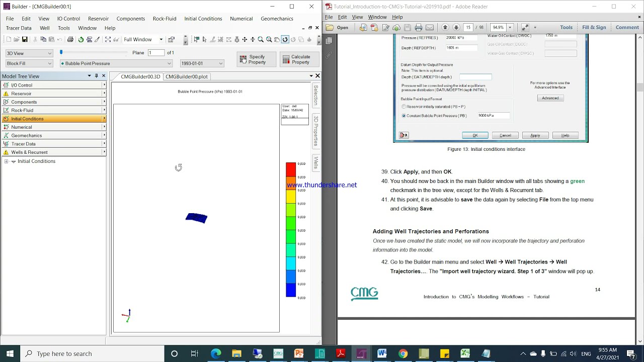644x362 pixels.
Task: Click the Zoom magnifier tool in Builder
Action: point(261,39)
